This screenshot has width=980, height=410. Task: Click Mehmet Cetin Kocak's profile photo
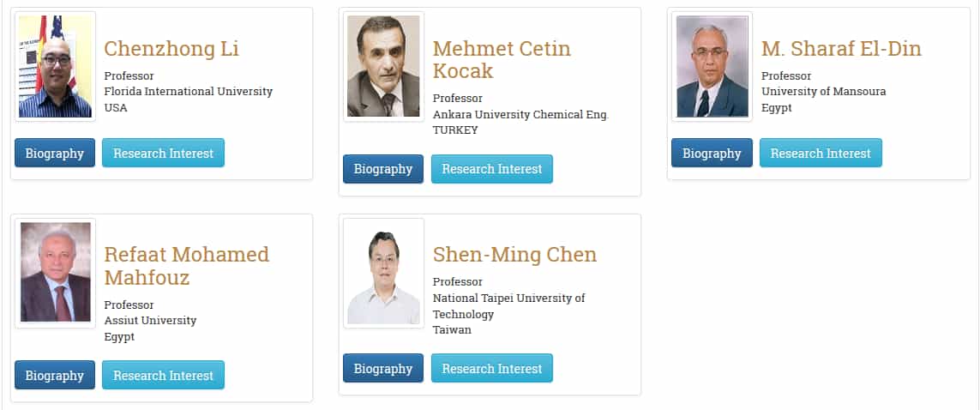pos(383,66)
